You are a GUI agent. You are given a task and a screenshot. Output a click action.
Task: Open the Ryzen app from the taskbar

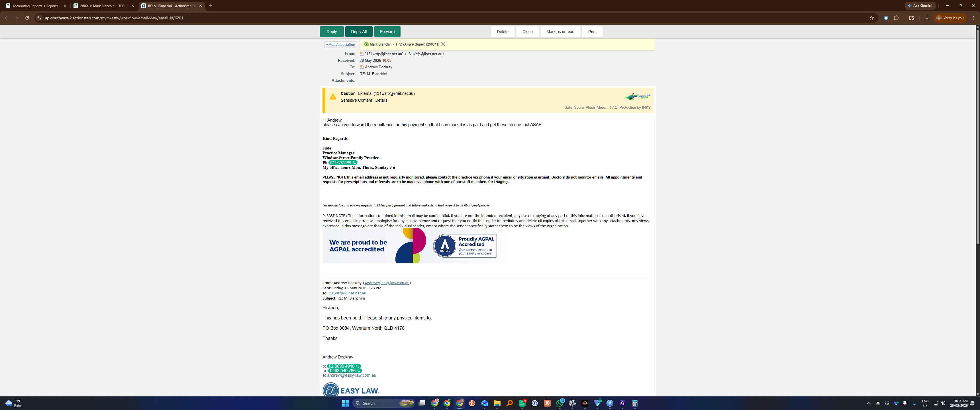[x=585, y=403]
